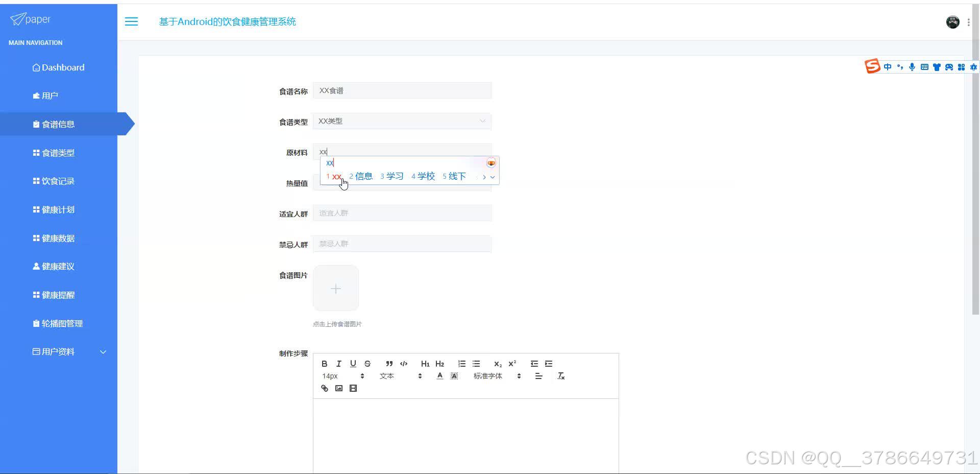
Task: Open the code view icon in editor
Action: pos(403,364)
